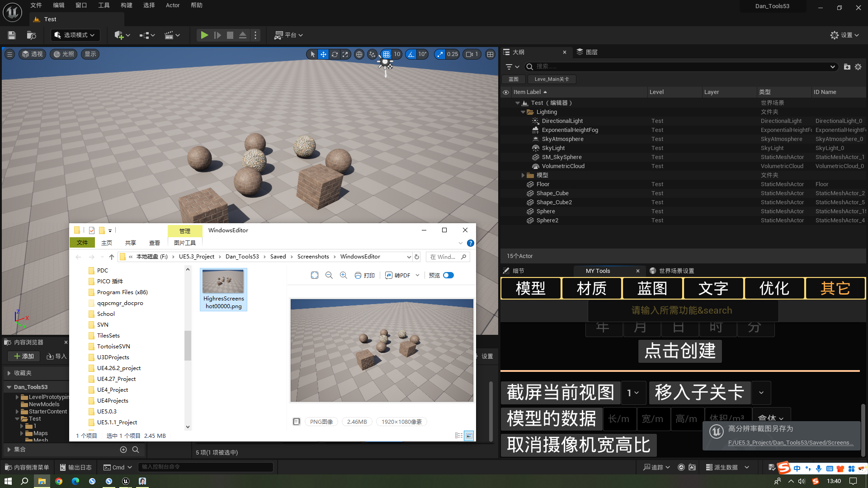868x488 pixels.
Task: Open outliner settings gear
Action: tap(858, 67)
